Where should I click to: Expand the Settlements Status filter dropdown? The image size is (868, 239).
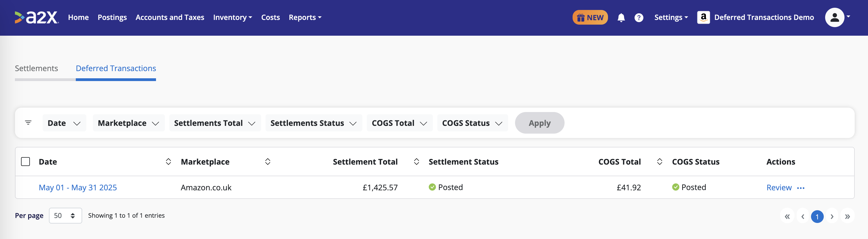point(313,123)
